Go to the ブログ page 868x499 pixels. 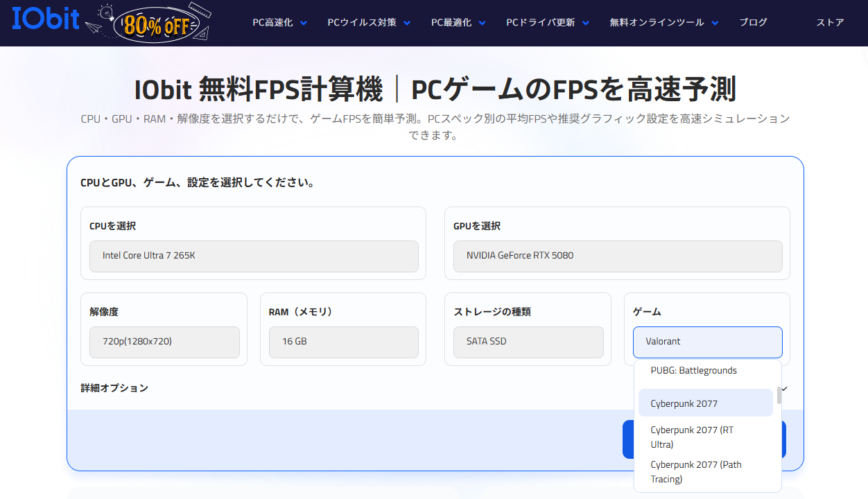(x=753, y=22)
